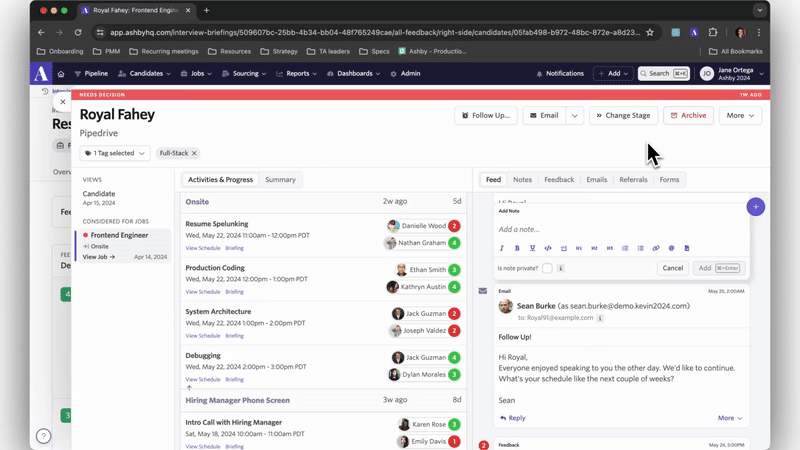Click info icon beside private note checkbox

(560, 268)
